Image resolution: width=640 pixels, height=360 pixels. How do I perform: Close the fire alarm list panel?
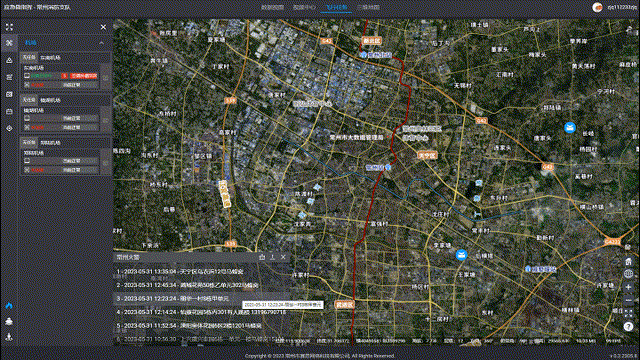pyautogui.click(x=283, y=257)
